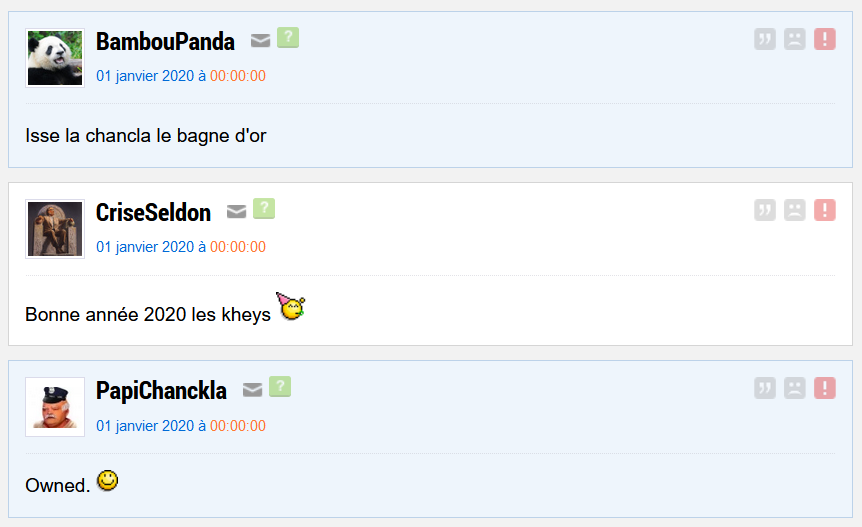This screenshot has height=527, width=862.
Task: Report CriseSeldon's message with red exclamation
Action: point(825,210)
